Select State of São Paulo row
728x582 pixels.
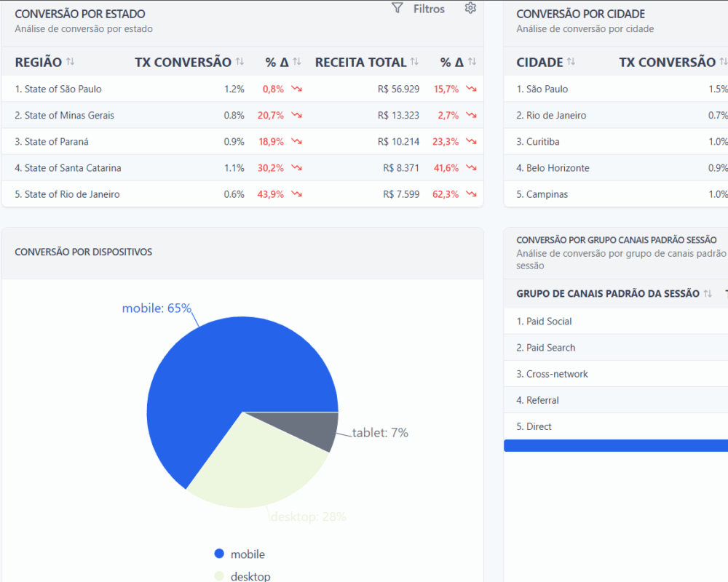[242, 89]
